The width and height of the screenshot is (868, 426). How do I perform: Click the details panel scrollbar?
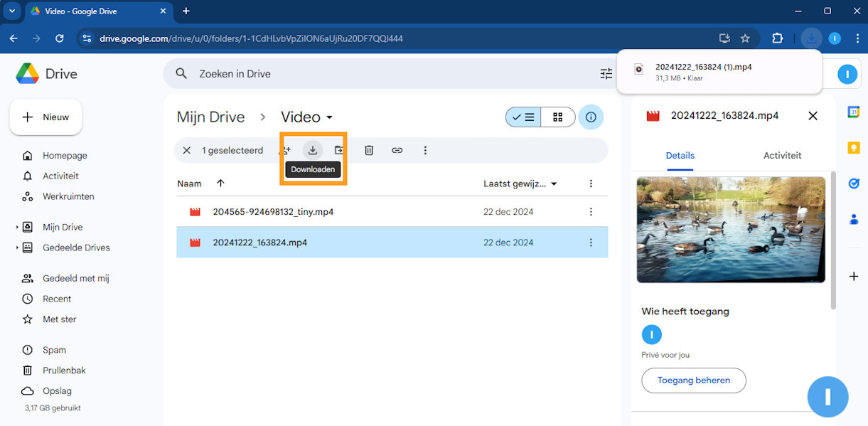[x=832, y=240]
